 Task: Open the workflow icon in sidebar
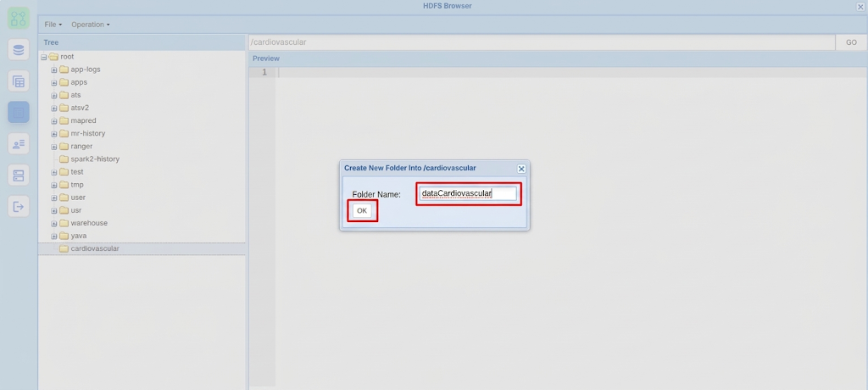pyautogui.click(x=19, y=19)
